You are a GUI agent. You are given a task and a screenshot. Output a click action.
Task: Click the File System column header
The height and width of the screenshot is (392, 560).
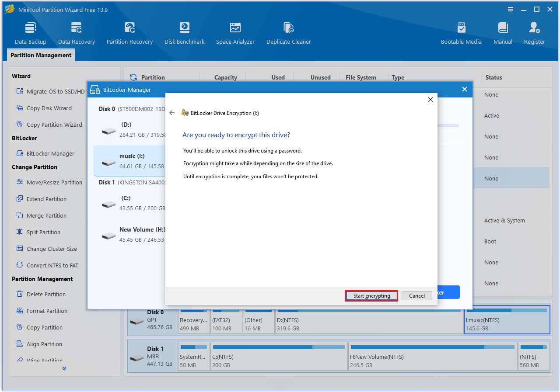click(361, 77)
